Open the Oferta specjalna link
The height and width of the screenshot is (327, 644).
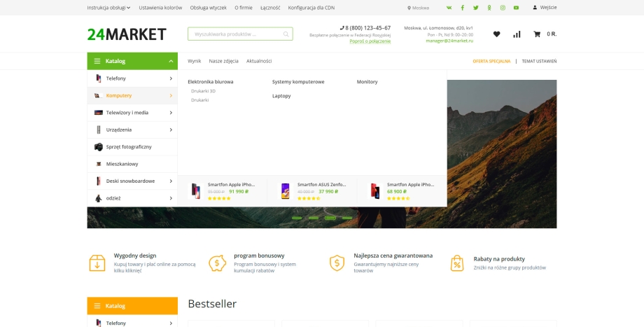(491, 61)
